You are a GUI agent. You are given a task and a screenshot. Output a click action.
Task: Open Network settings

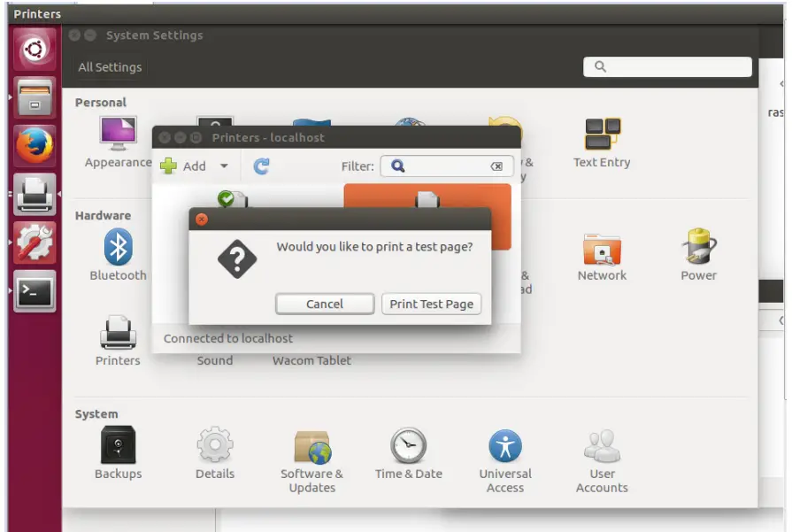(602, 257)
